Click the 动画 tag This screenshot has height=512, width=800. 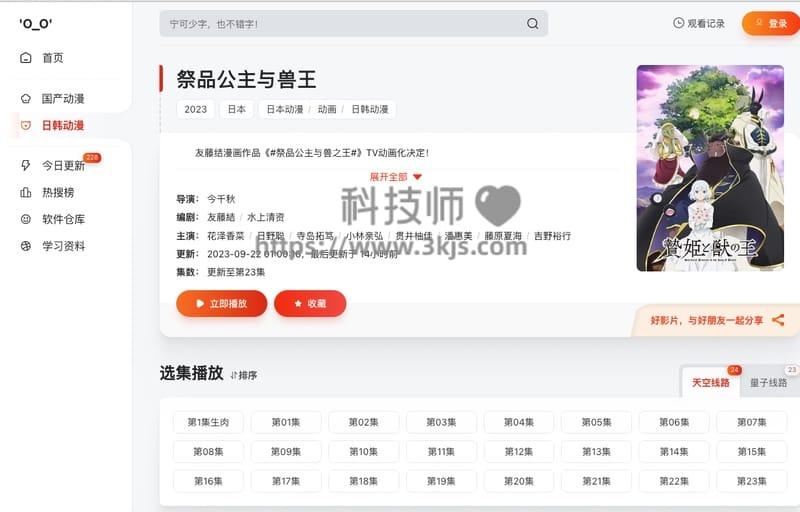[327, 109]
